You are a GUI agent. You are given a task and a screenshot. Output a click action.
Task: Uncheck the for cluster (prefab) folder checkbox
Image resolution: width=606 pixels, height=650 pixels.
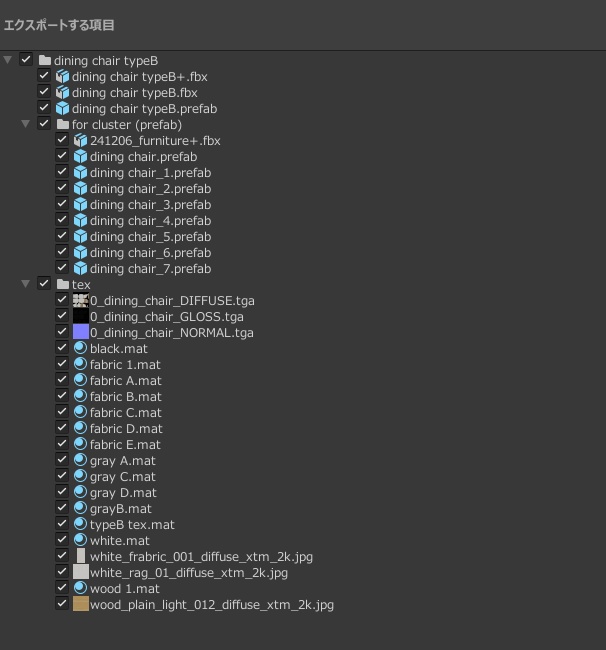coord(44,124)
